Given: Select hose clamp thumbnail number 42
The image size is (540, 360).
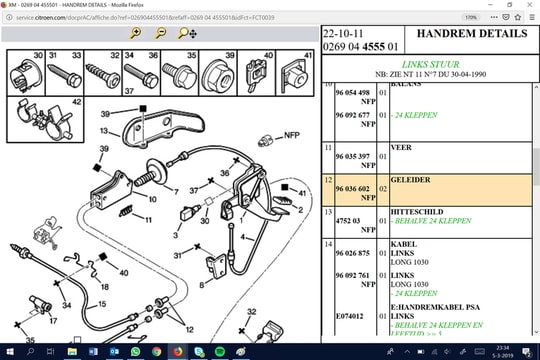Looking at the screenshot, I should click(x=45, y=120).
